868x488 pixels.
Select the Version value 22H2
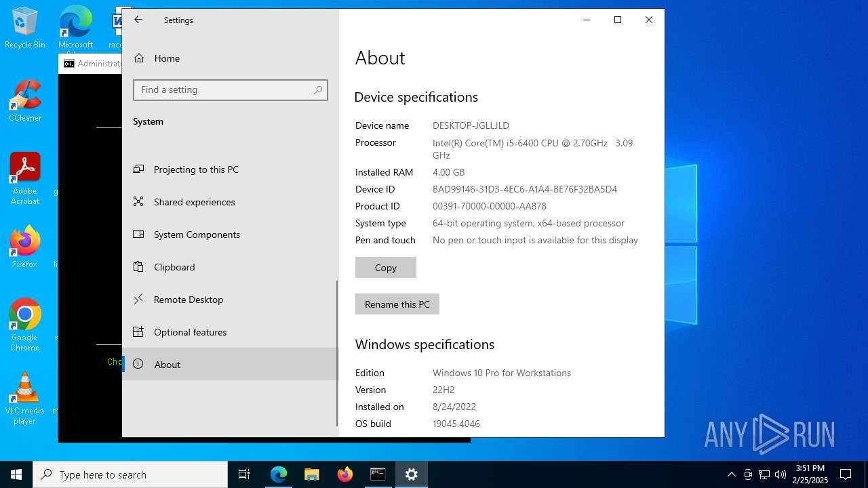point(443,390)
